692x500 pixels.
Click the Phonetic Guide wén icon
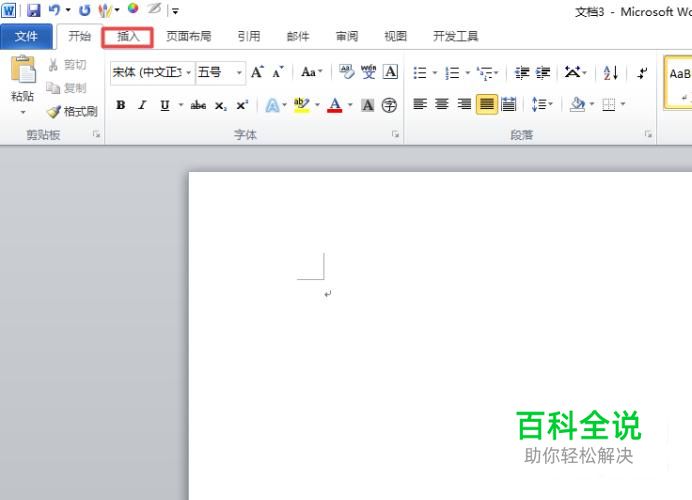368,71
